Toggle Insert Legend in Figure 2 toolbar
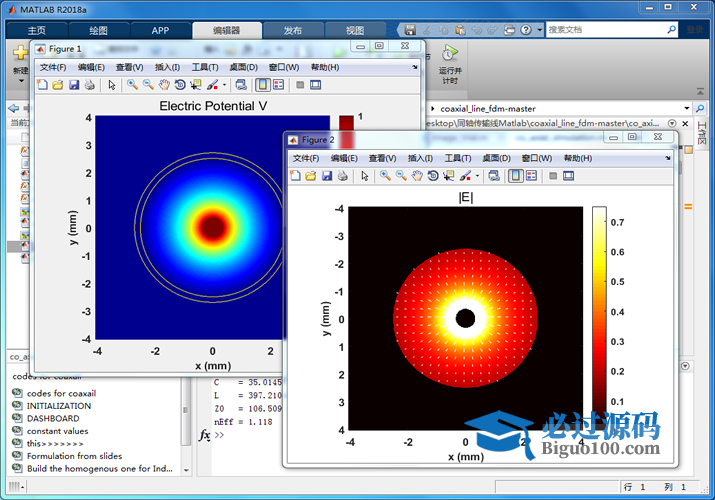 (531, 176)
